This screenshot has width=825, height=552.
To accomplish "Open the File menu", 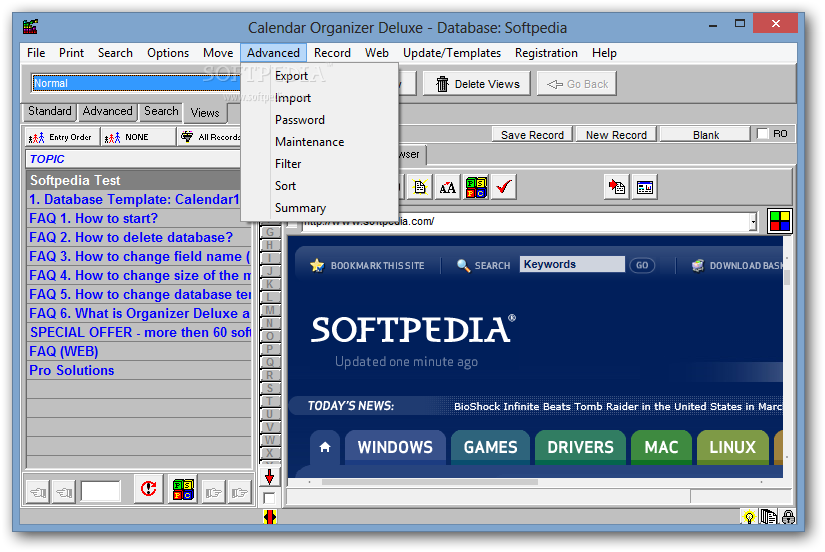I will [36, 53].
